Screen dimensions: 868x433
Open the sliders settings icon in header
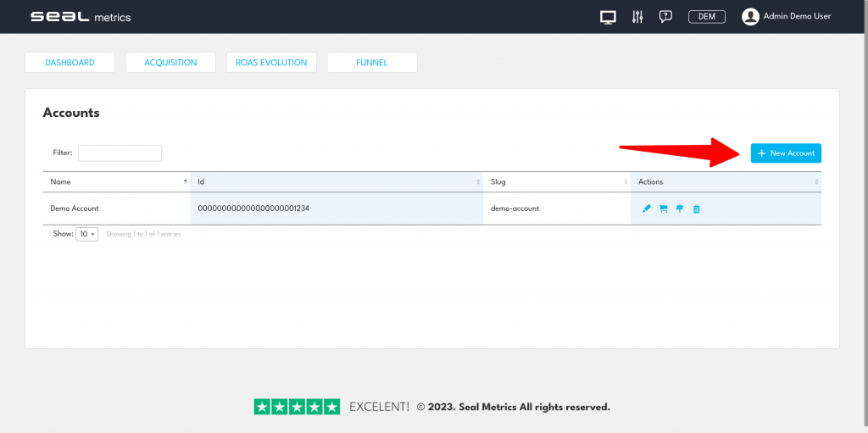pyautogui.click(x=637, y=17)
